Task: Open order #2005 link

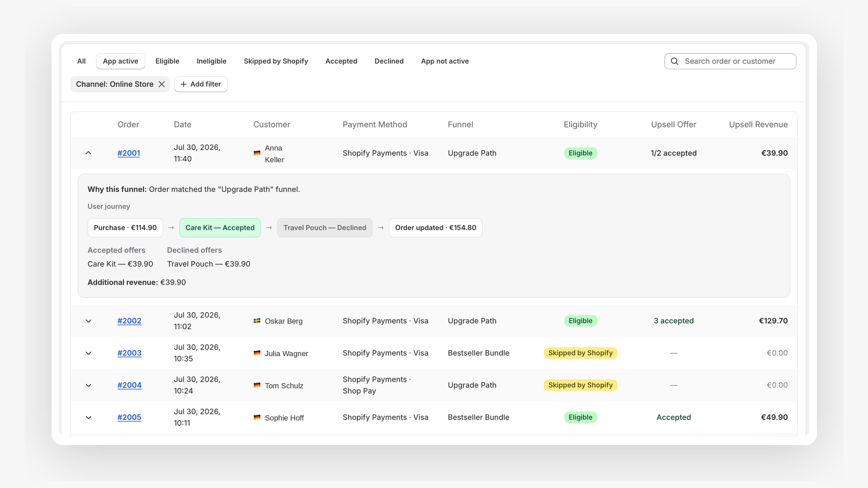Action: (x=129, y=417)
